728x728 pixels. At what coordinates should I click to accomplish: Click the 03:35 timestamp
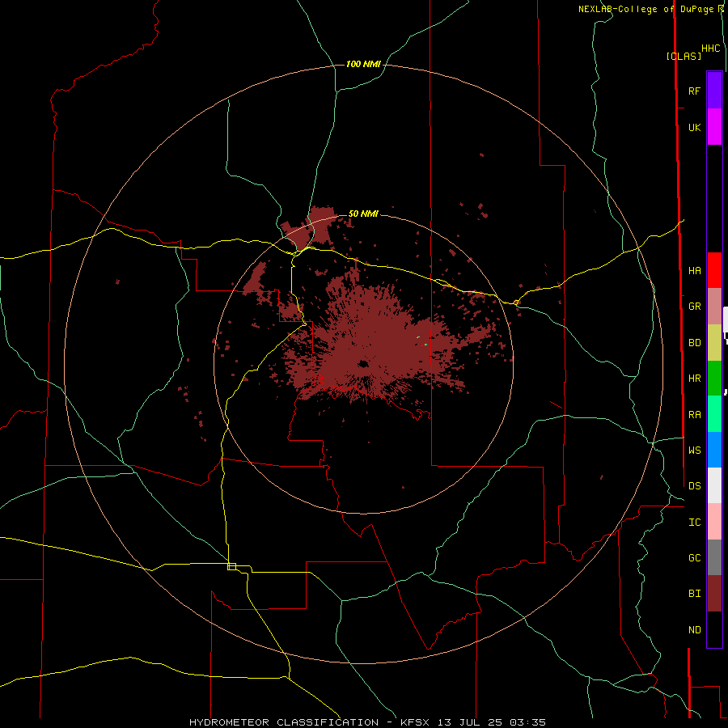[x=527, y=722]
